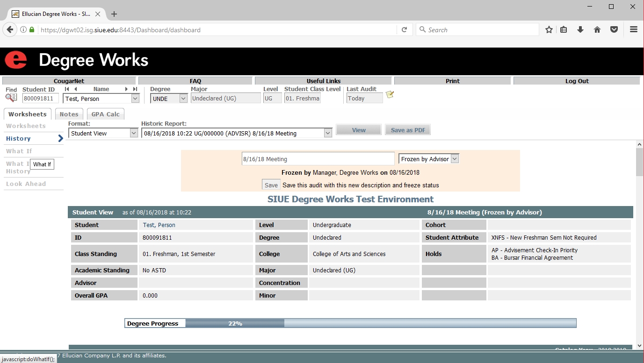
Task: Click the Ellucian red 'e' logo
Action: pyautogui.click(x=16, y=60)
